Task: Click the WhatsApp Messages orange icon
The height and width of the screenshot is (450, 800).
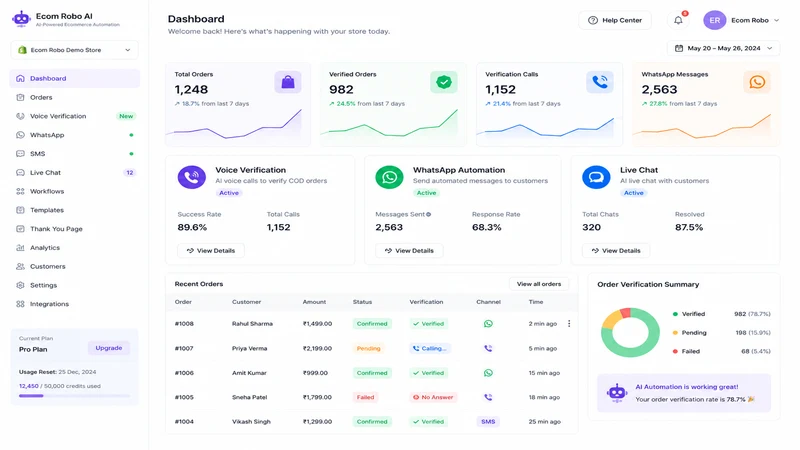Action: click(757, 82)
